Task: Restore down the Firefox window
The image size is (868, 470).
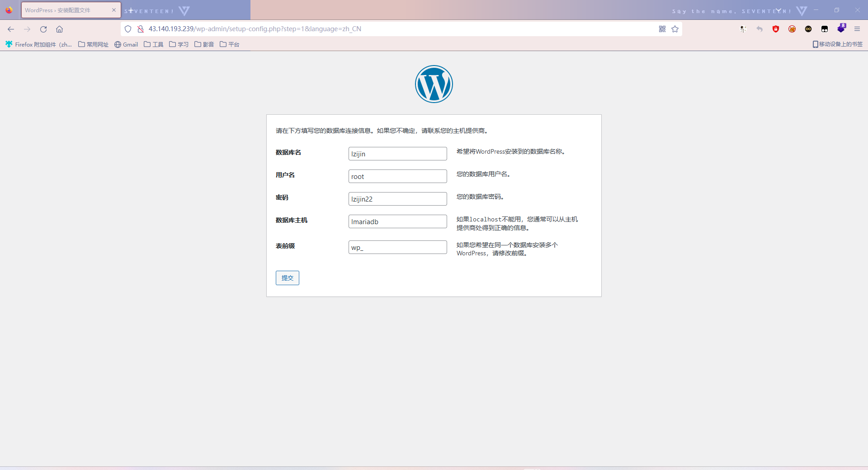Action: coord(837,10)
